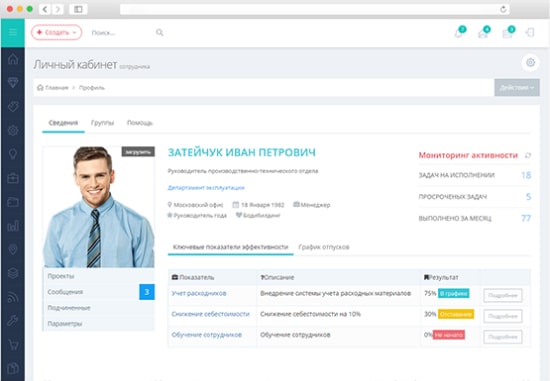Open Сообщения in the profile menu
The image size is (550, 381).
99,292
